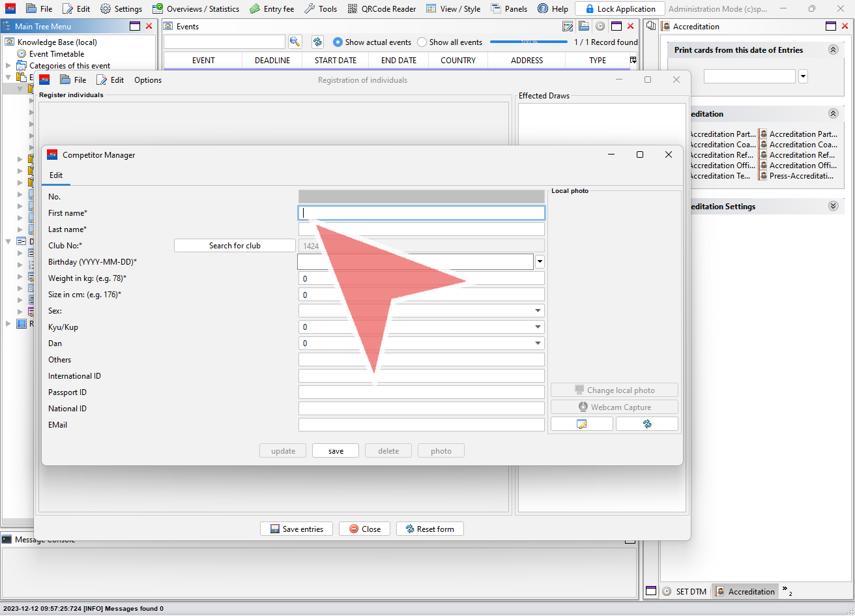855x616 pixels.
Task: Select the Show all events radio button
Action: click(422, 42)
